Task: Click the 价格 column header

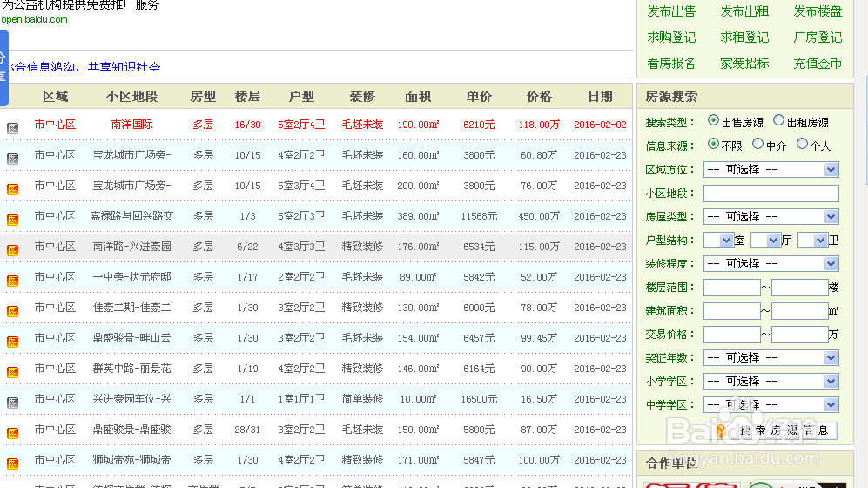Action: click(539, 97)
